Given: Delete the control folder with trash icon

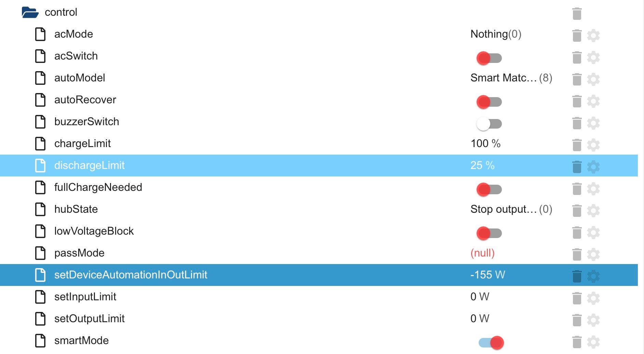Looking at the screenshot, I should pyautogui.click(x=577, y=13).
